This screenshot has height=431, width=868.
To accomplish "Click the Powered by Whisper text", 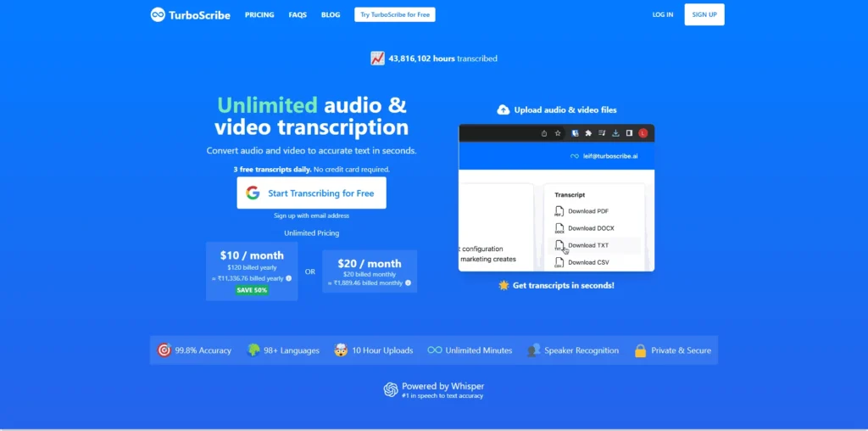I will tap(442, 386).
